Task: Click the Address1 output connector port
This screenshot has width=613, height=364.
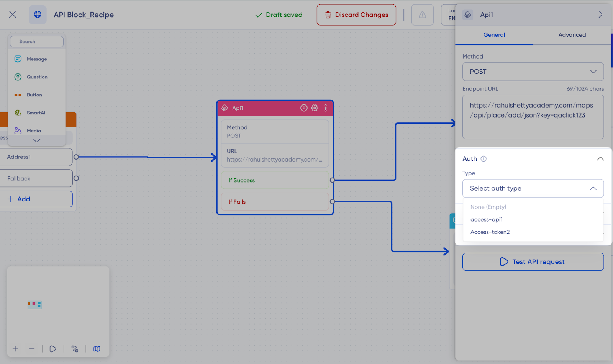Action: (x=76, y=157)
